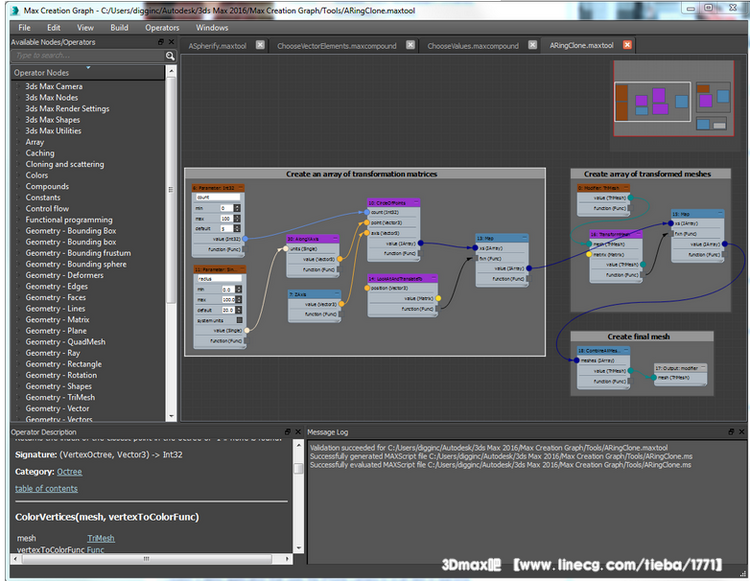Click the Operator Description horizontal scrollbar thumb
The image size is (750, 581).
click(x=146, y=559)
